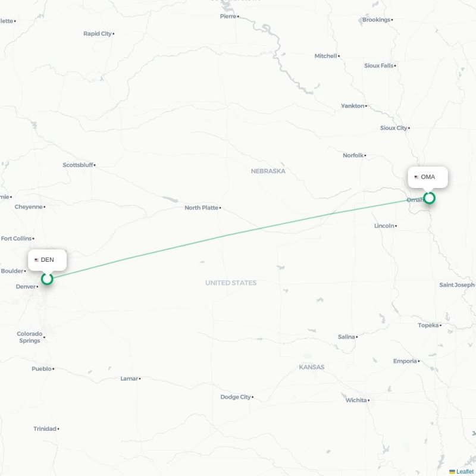Click the Colorado Springs label

(x=29, y=337)
